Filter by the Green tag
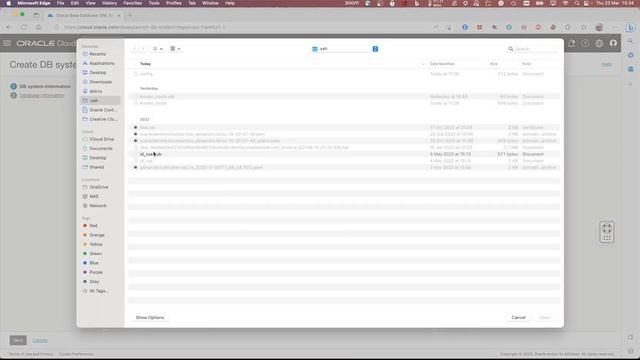Viewport: 640px width, 360px height. click(96, 253)
